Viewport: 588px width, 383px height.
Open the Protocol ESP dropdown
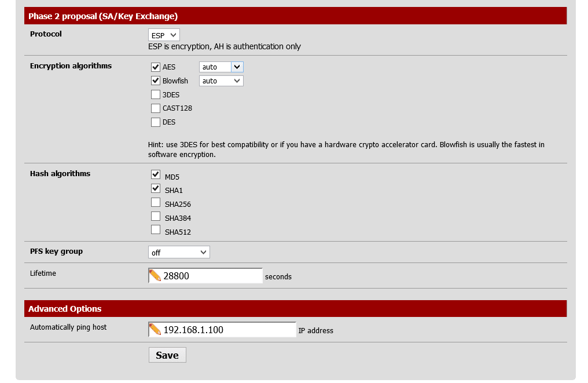point(164,35)
